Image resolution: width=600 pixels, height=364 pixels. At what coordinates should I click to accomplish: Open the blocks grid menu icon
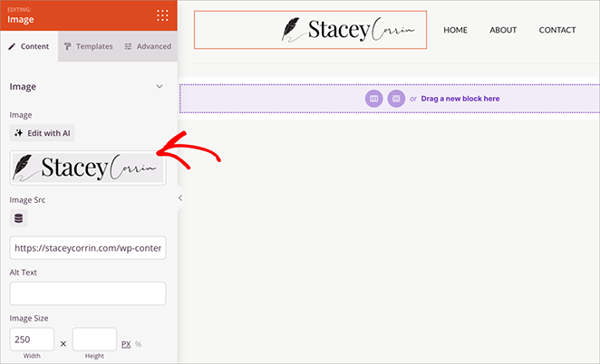[x=162, y=14]
